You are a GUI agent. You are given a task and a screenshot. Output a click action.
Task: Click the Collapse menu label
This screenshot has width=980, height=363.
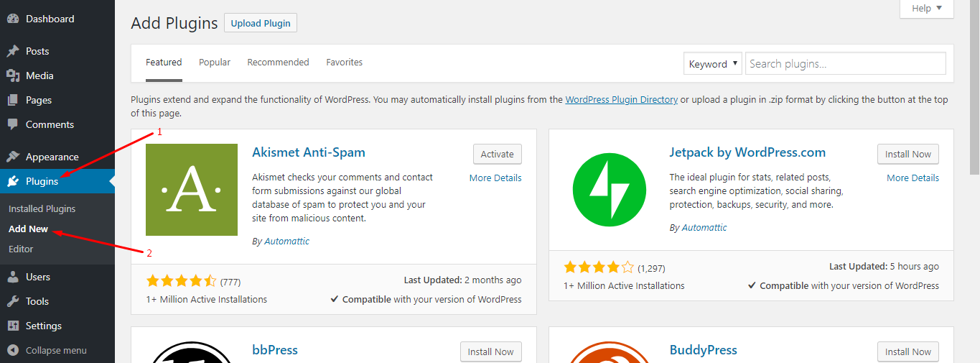(56, 350)
